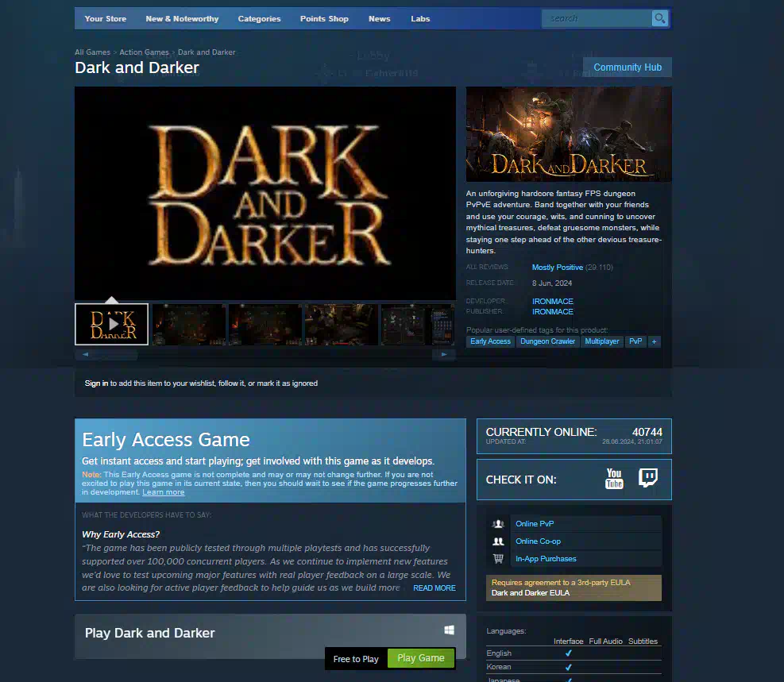Play the Dark and Darker trailer thumbnail
Screen dimensions: 784x682
(111, 324)
